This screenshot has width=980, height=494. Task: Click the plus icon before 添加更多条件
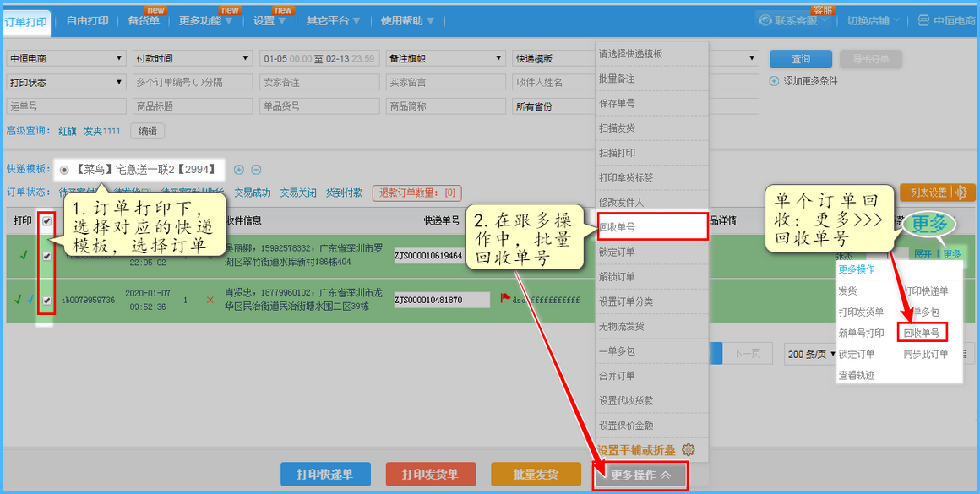pos(775,81)
